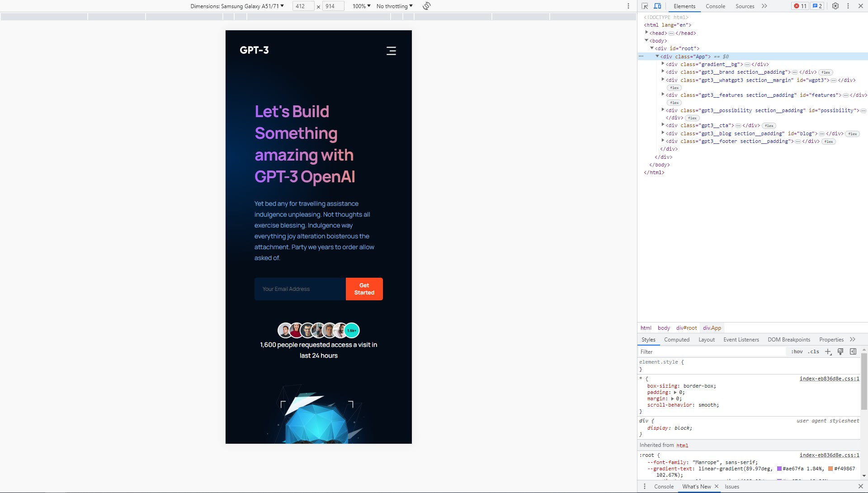Open the Dimensions device dropdown

(x=237, y=6)
